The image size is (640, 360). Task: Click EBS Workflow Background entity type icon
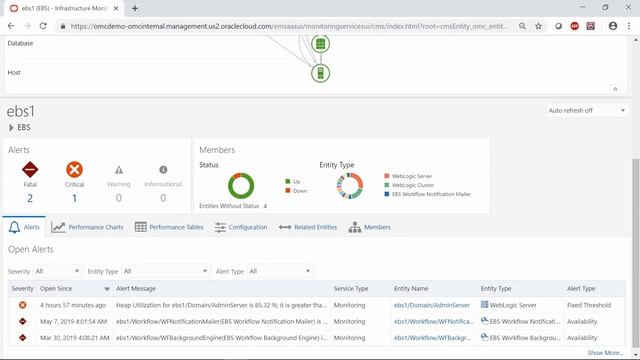tap(484, 337)
